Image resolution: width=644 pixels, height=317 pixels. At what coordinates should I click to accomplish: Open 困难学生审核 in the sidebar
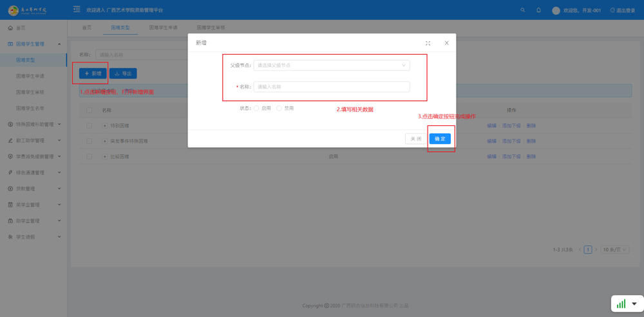click(30, 92)
